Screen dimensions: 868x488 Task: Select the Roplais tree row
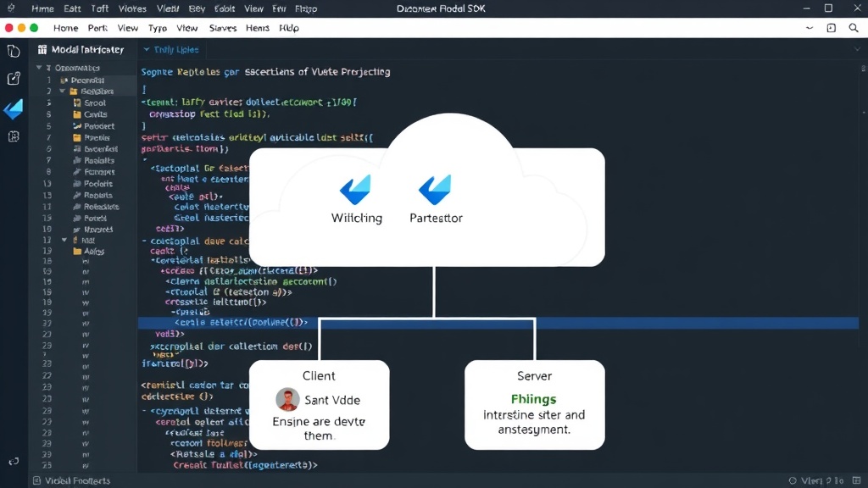point(82,196)
